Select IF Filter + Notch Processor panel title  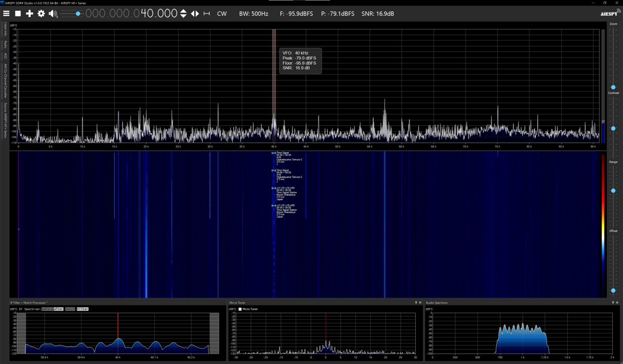[29, 303]
